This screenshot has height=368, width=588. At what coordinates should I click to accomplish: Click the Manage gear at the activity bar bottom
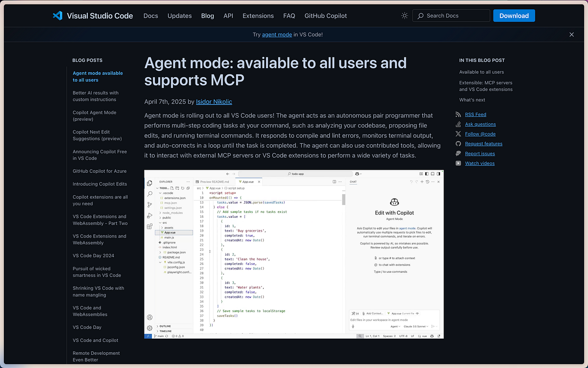[150, 328]
